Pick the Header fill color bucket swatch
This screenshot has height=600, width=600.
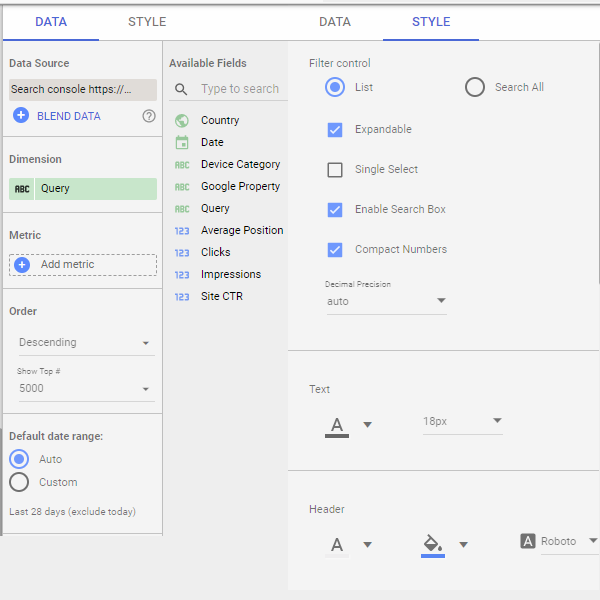pos(433,546)
